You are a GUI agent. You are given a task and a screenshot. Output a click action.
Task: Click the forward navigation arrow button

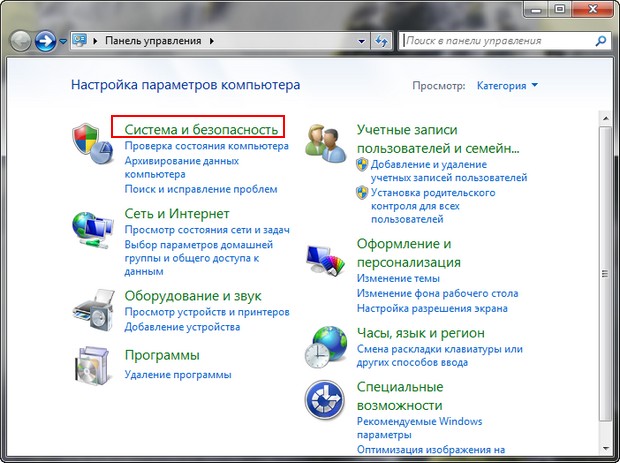click(45, 41)
